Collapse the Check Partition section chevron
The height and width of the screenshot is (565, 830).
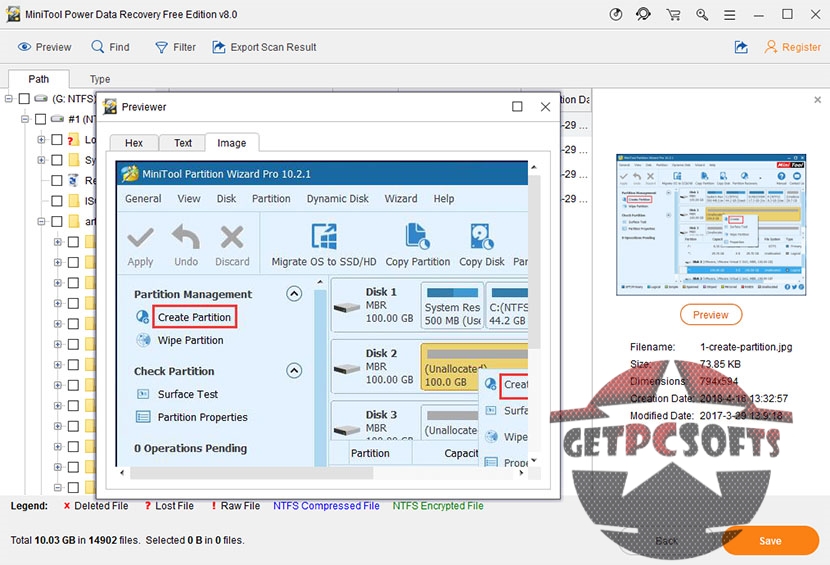tap(294, 370)
